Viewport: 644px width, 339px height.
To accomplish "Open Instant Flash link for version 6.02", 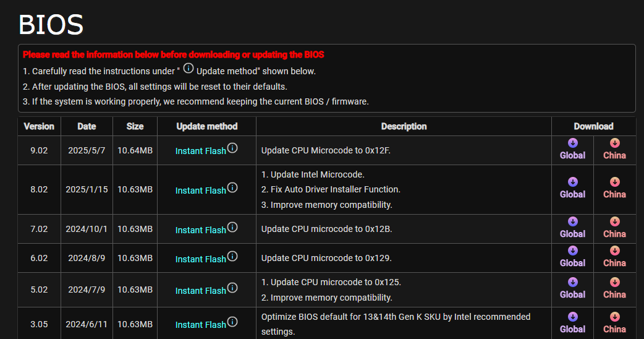I will point(201,259).
